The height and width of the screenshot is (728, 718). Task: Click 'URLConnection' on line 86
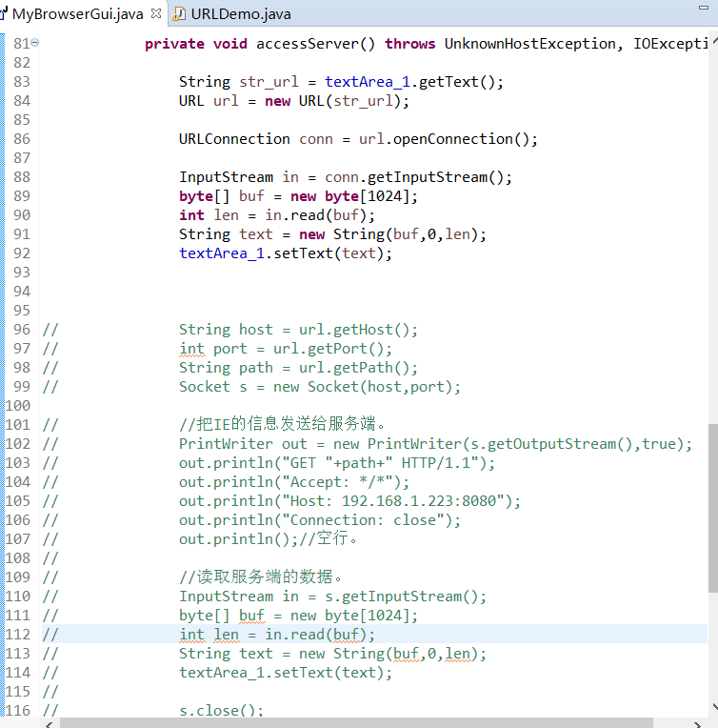click(234, 139)
